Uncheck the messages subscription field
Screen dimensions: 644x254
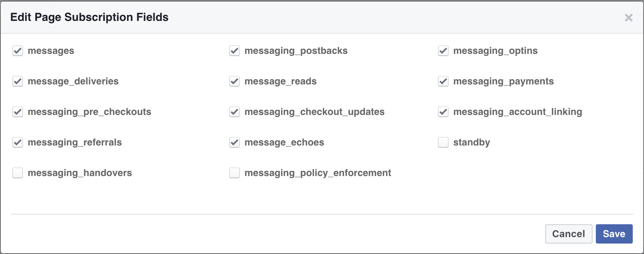click(x=18, y=51)
